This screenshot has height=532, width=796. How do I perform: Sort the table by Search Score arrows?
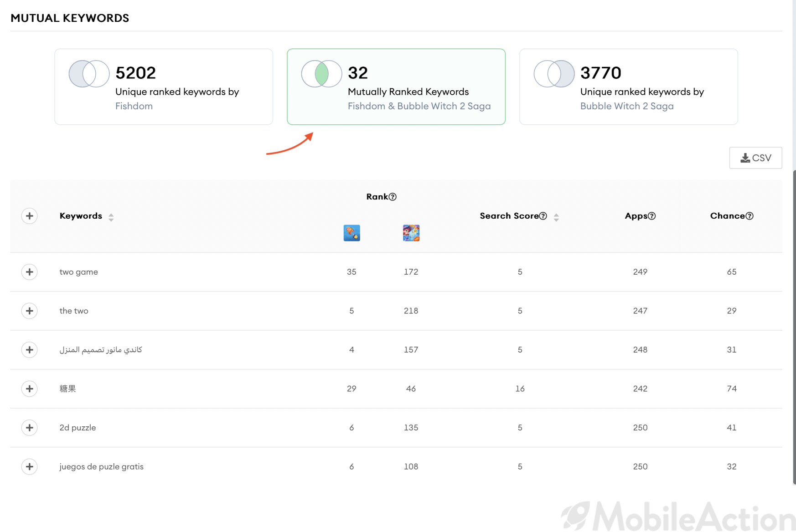(556, 217)
